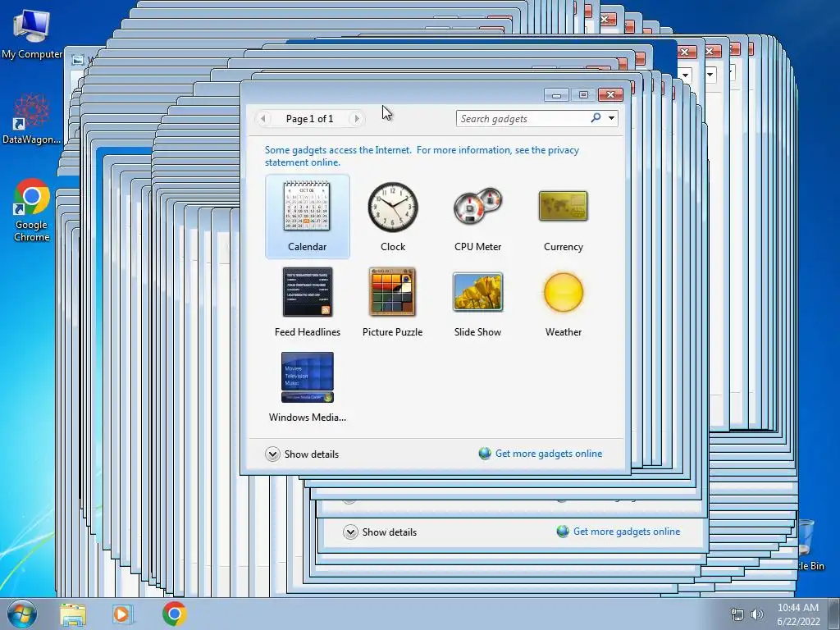Click the Page 1 of 1 label

pyautogui.click(x=309, y=118)
